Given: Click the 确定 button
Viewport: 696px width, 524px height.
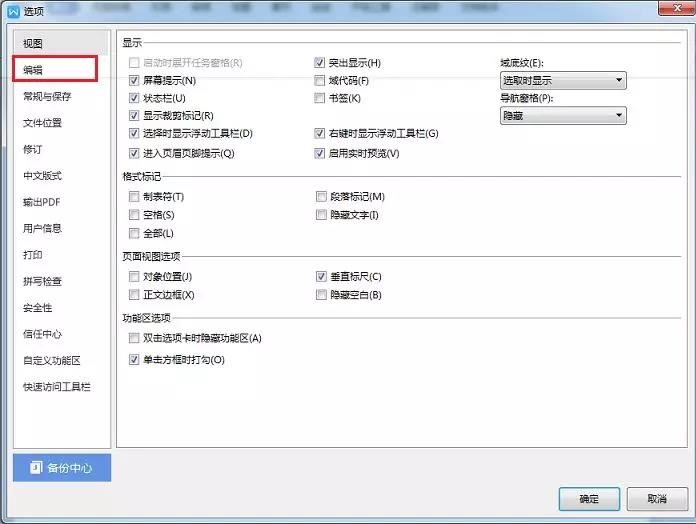Looking at the screenshot, I should coord(589,499).
